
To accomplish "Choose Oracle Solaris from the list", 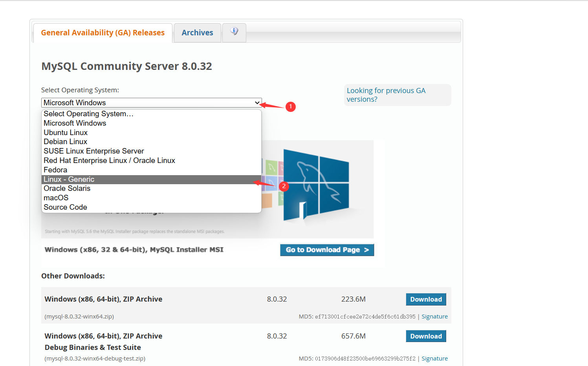I will [151, 188].
